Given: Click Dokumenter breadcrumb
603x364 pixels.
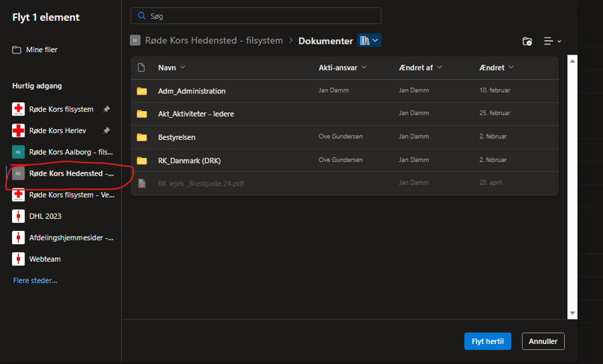Looking at the screenshot, I should [326, 41].
